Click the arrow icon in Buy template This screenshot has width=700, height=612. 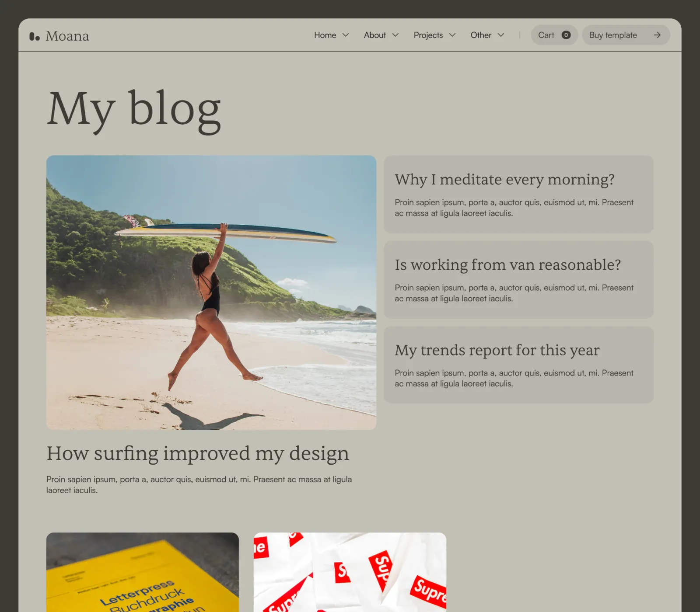tap(657, 35)
